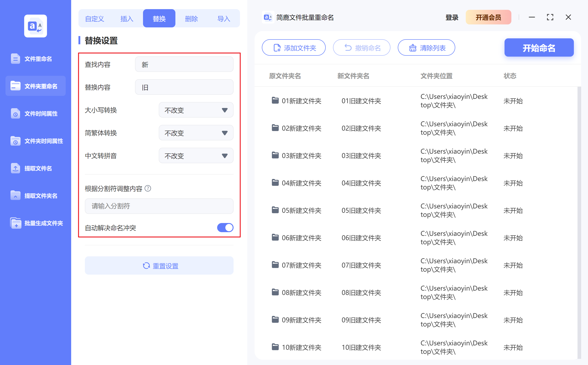Click the 撤销命名 undo button
588x365 pixels.
click(362, 47)
